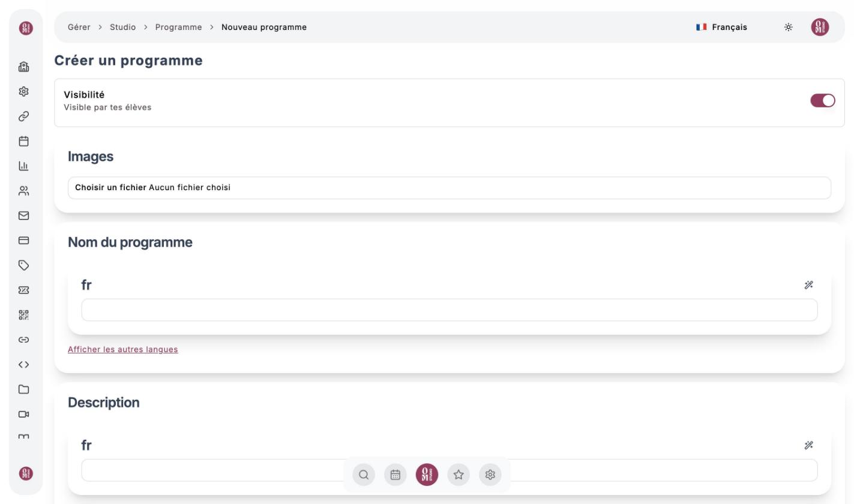Open search from the bottom dock
854x504 pixels.
364,475
